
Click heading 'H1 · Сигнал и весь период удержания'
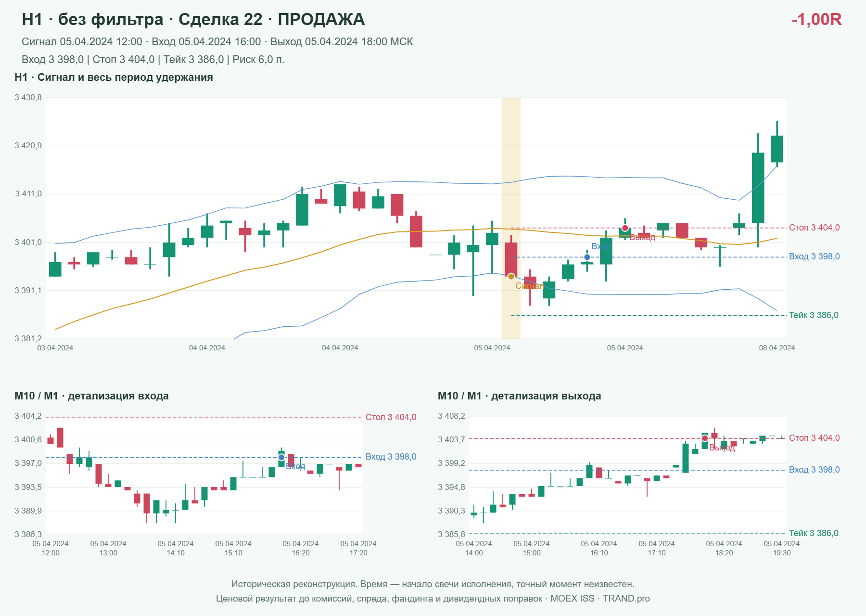(114, 77)
